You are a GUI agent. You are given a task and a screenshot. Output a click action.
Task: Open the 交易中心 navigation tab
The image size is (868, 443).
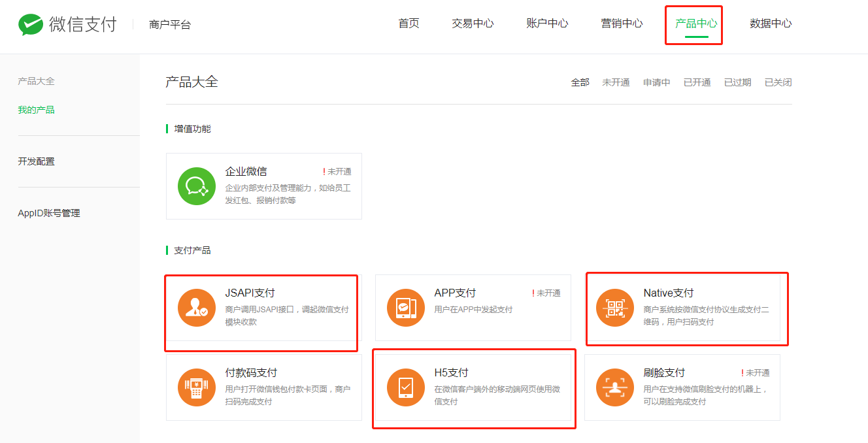[473, 24]
